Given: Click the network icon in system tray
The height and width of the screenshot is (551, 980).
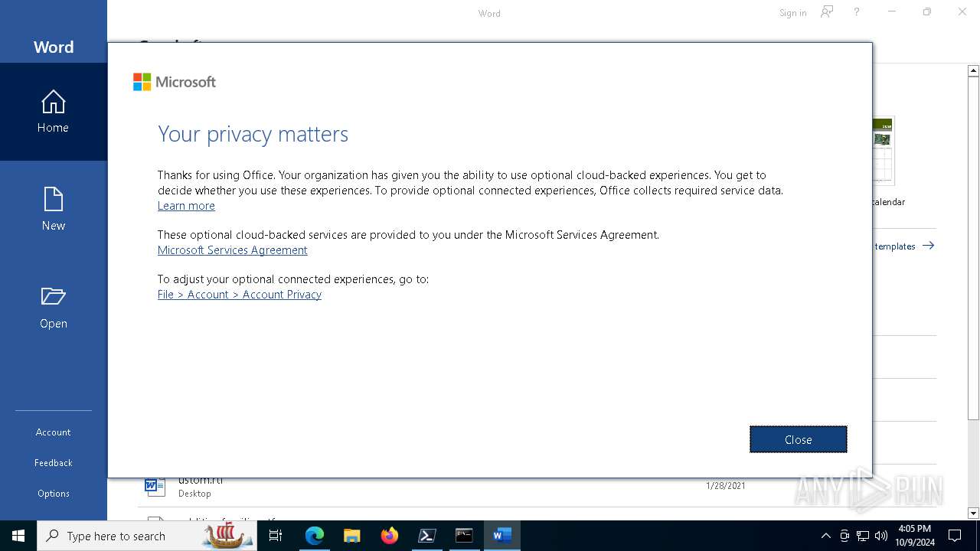Looking at the screenshot, I should [863, 536].
